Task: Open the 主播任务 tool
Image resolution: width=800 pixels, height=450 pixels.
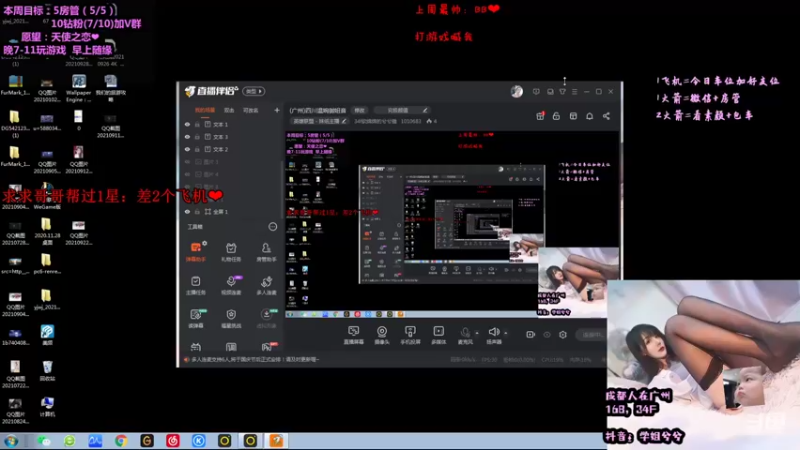Action: pos(196,285)
